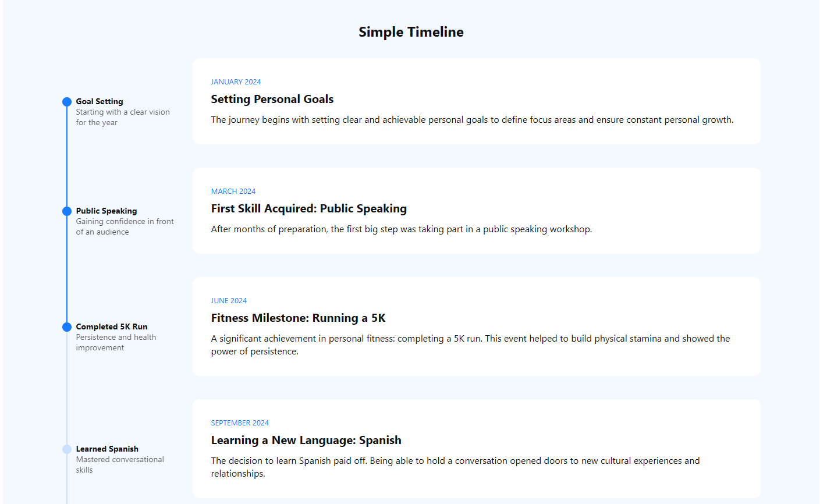The width and height of the screenshot is (820, 504).
Task: Select the Completed 5K Run sidebar label
Action: tap(112, 326)
